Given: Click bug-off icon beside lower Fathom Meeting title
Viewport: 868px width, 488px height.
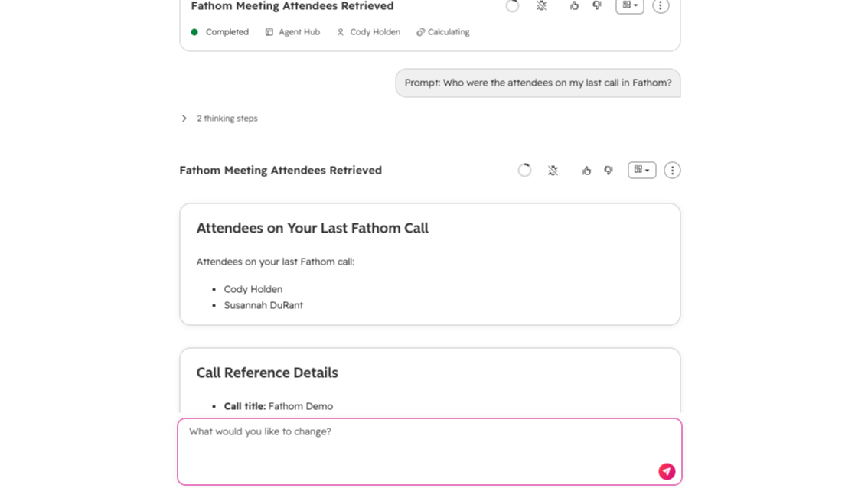Looking at the screenshot, I should (553, 171).
